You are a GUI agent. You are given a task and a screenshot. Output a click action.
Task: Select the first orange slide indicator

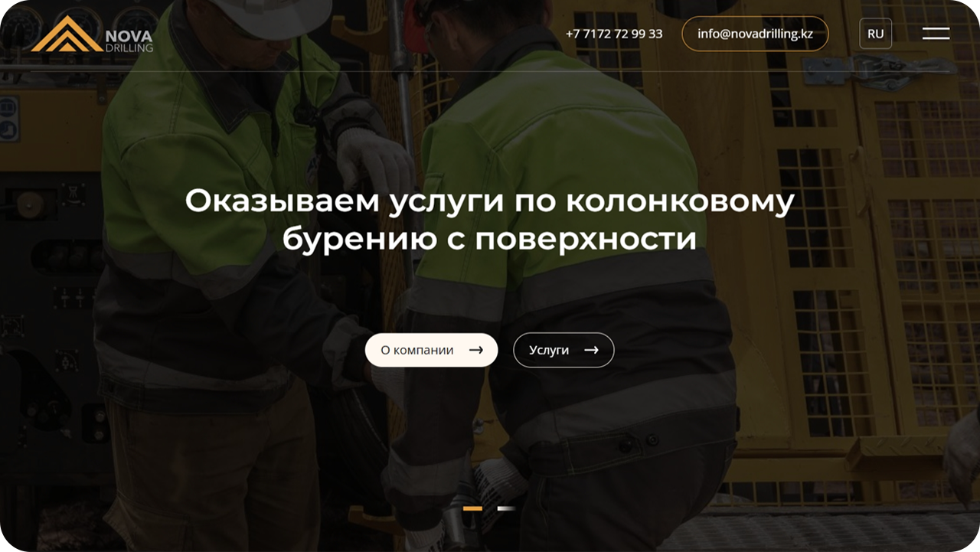click(x=472, y=508)
